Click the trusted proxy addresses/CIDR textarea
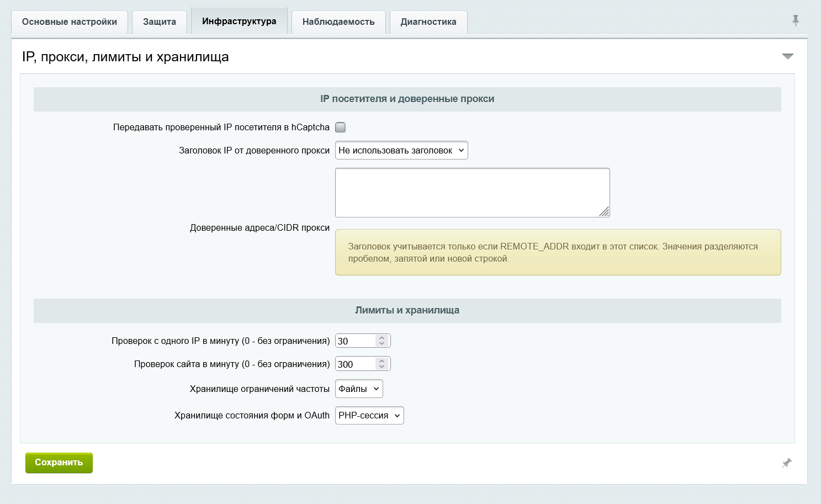The image size is (821, 504). 473,193
